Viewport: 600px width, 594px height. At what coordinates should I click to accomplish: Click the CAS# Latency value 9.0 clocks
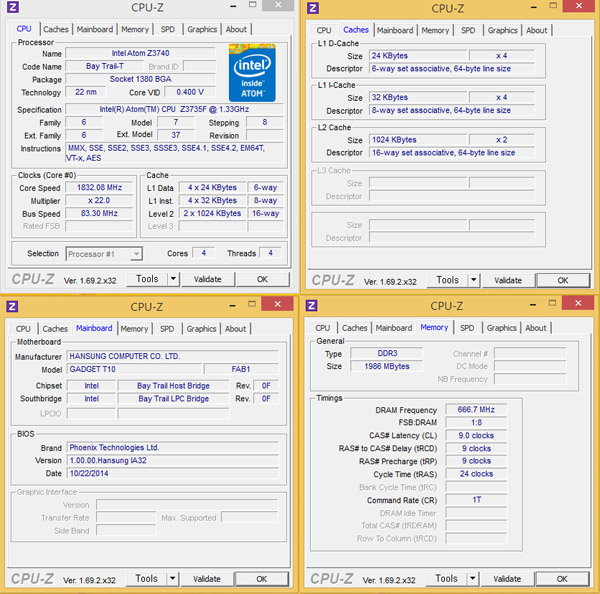[x=476, y=436]
